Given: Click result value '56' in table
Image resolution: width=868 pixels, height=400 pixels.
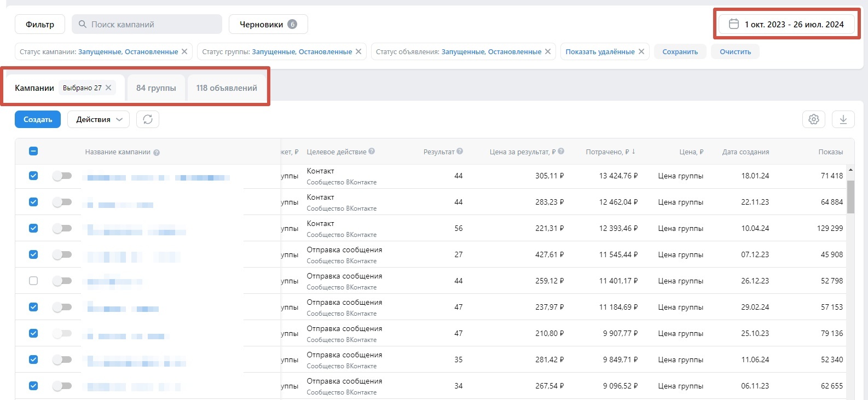Looking at the screenshot, I should coord(459,228).
